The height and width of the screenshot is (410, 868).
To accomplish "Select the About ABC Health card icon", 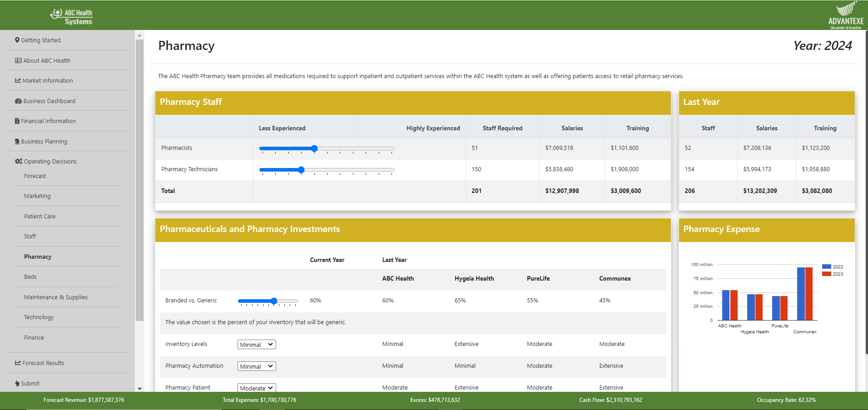I will [x=17, y=60].
